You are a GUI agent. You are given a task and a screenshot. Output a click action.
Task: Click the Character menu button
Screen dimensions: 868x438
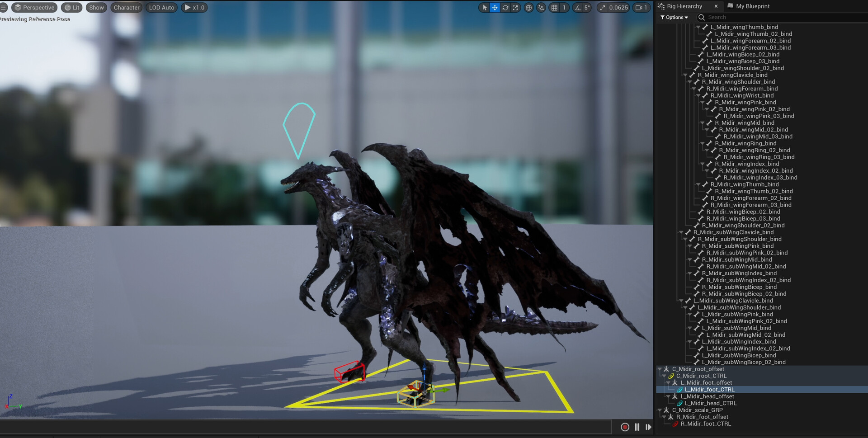click(x=126, y=7)
